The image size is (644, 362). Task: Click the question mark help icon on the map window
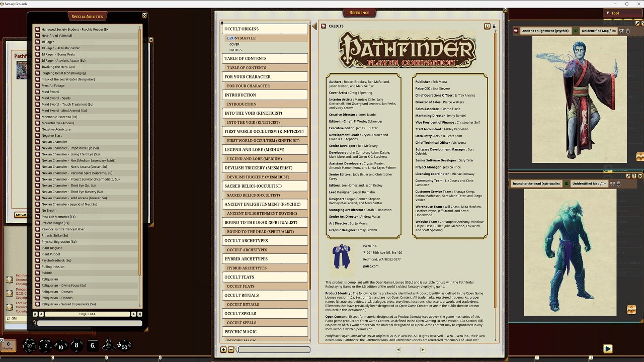point(642,23)
